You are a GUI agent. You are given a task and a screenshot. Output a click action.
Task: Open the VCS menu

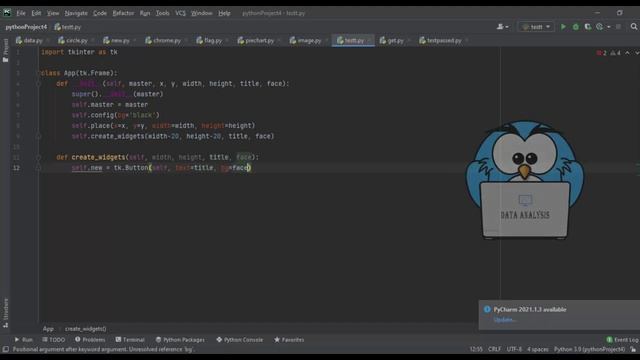[x=180, y=13]
